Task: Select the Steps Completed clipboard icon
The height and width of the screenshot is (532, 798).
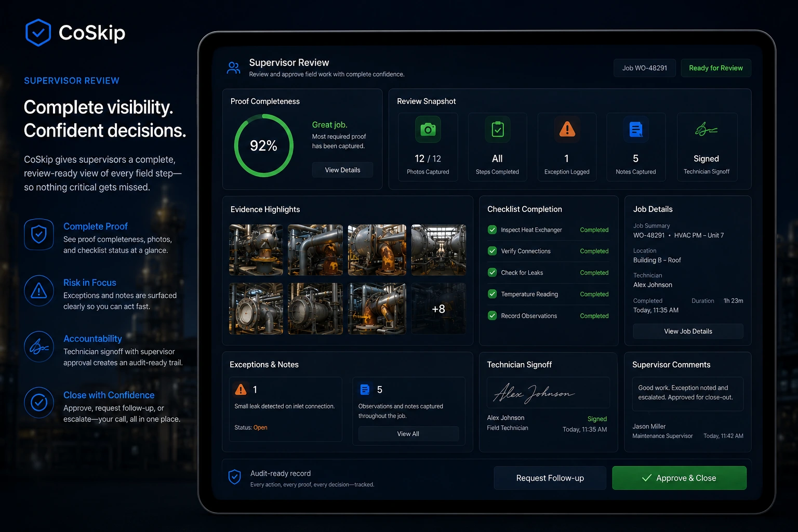Action: [497, 129]
